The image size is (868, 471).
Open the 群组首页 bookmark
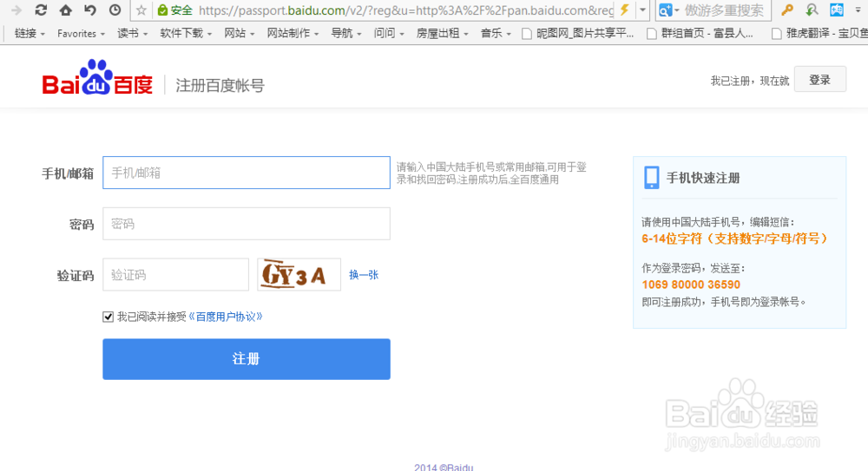700,33
